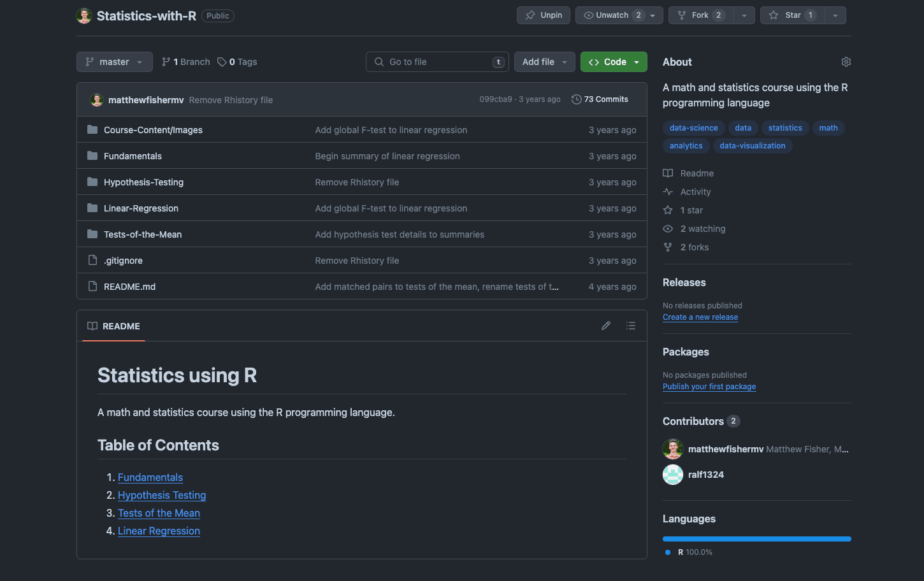Screen dimensions: 924x581
Task: Unpin the repository from profile
Action: click(543, 15)
